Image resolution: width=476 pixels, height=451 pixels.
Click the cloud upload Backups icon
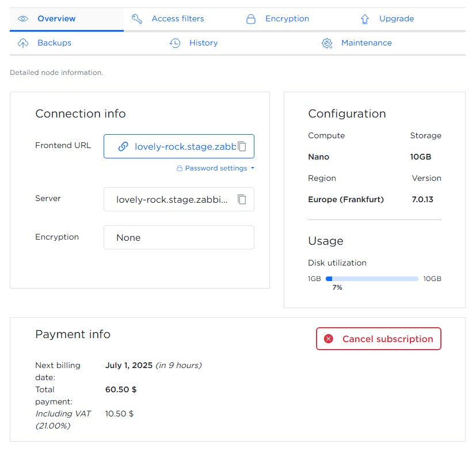[x=23, y=43]
